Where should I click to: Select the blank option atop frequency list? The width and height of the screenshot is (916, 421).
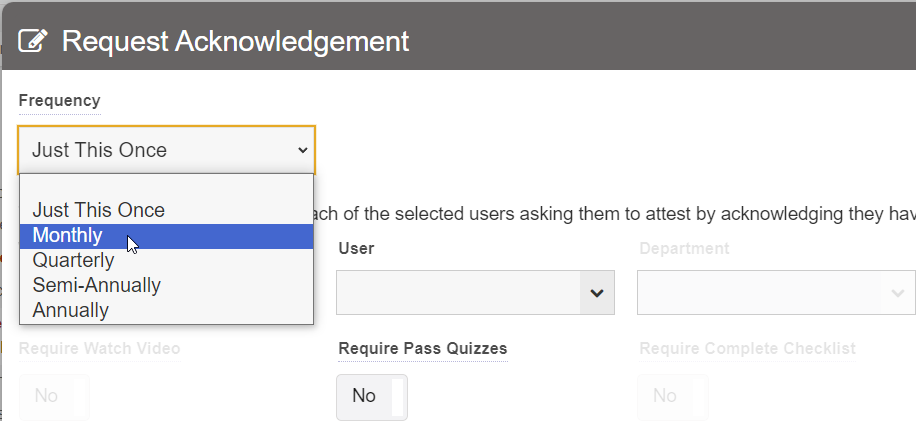point(166,187)
